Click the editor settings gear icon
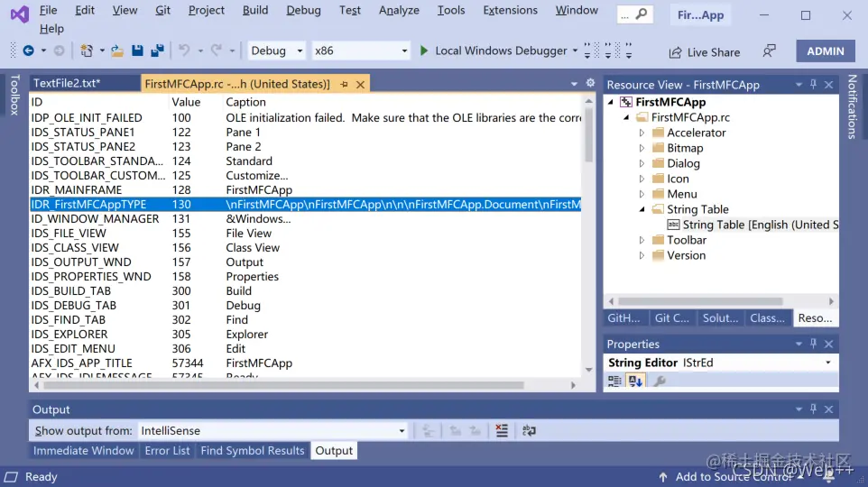868x487 pixels. click(x=590, y=83)
